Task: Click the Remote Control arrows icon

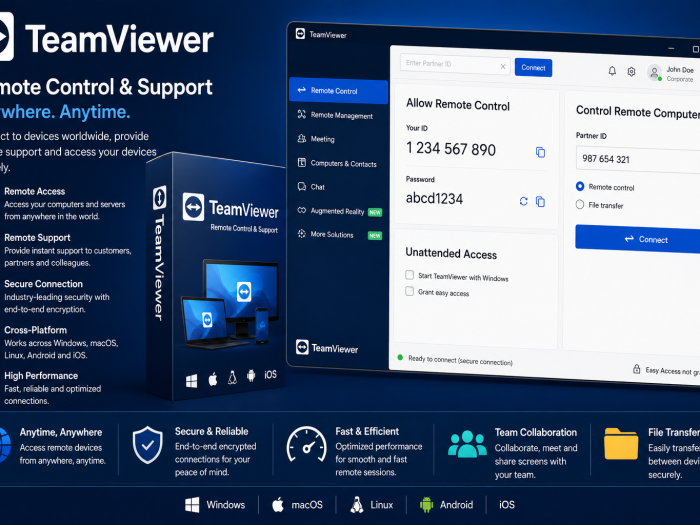Action: tap(302, 90)
